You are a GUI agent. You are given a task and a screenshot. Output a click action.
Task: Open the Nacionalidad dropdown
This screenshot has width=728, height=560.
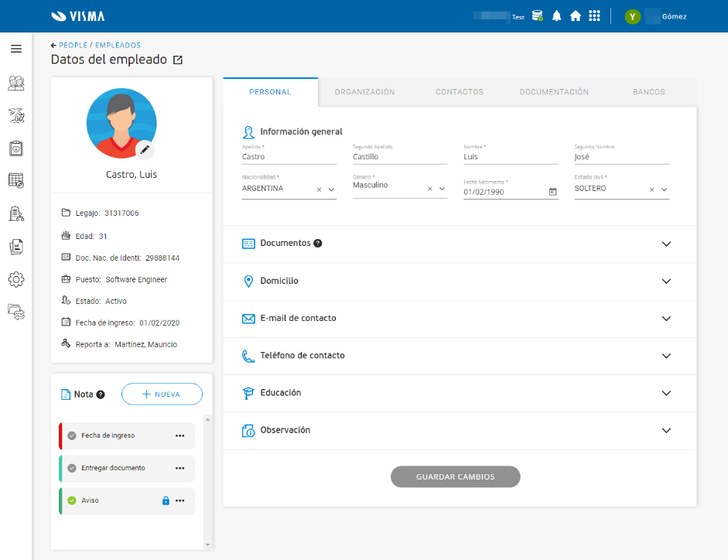(331, 190)
